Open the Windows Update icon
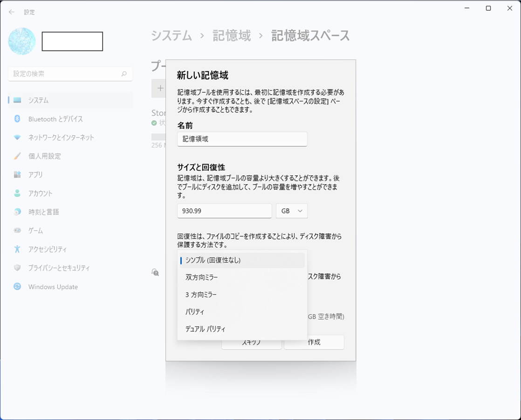521x420 pixels. point(17,287)
